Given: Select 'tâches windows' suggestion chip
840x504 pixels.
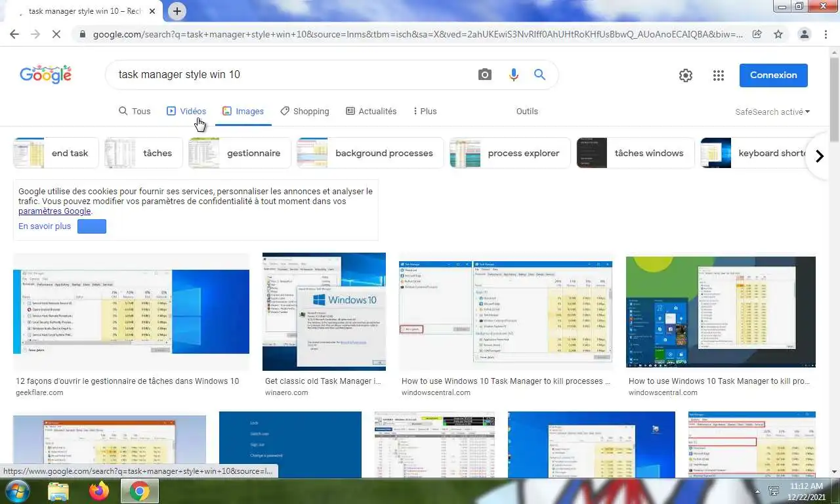Looking at the screenshot, I should [x=635, y=154].
